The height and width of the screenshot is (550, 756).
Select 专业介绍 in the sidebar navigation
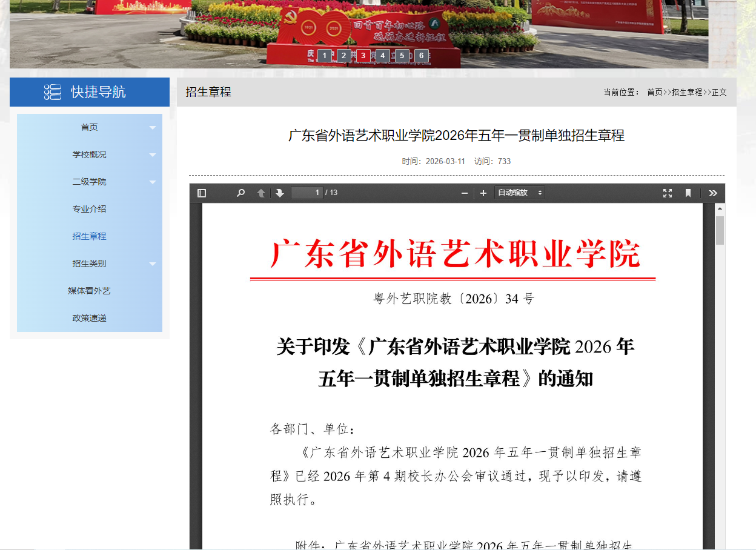pos(89,209)
